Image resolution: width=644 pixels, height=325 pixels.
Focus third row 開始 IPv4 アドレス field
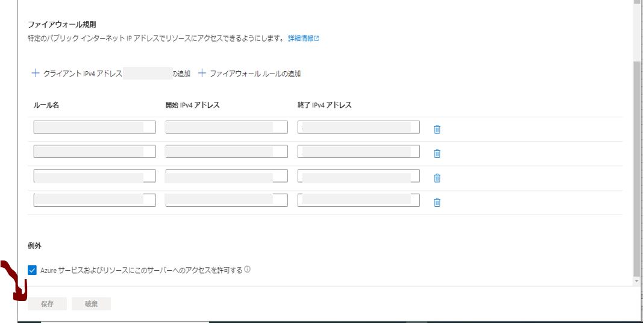click(x=226, y=176)
